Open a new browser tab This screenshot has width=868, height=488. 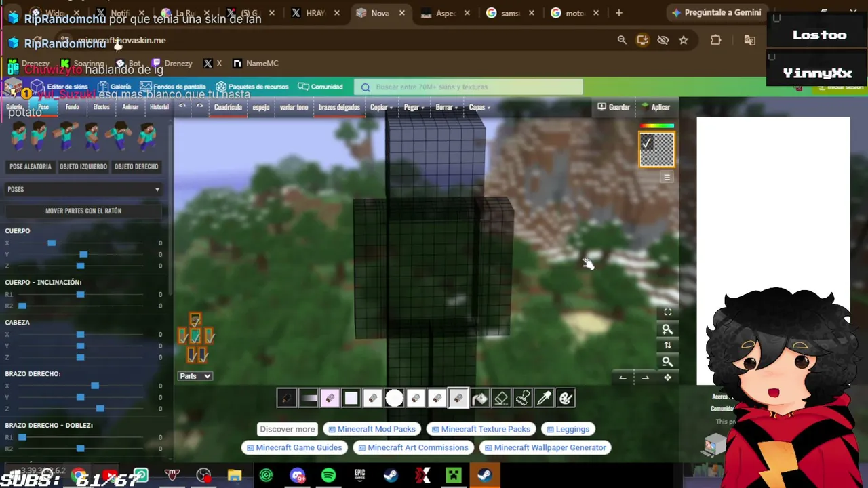coord(618,13)
